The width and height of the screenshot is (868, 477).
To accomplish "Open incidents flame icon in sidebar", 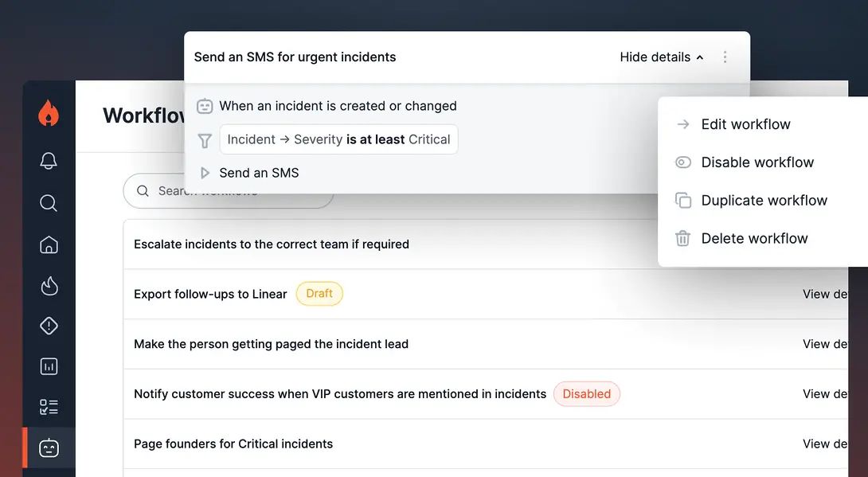I will [x=49, y=286].
